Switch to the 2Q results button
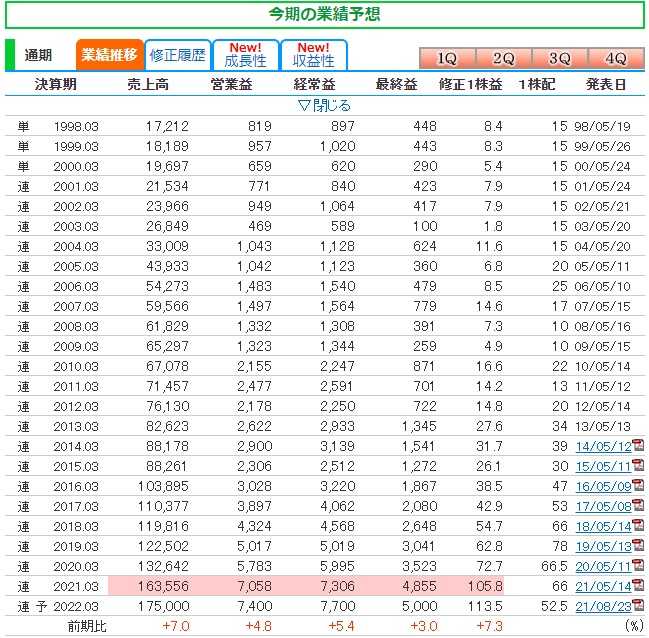649x638 pixels. pyautogui.click(x=503, y=58)
